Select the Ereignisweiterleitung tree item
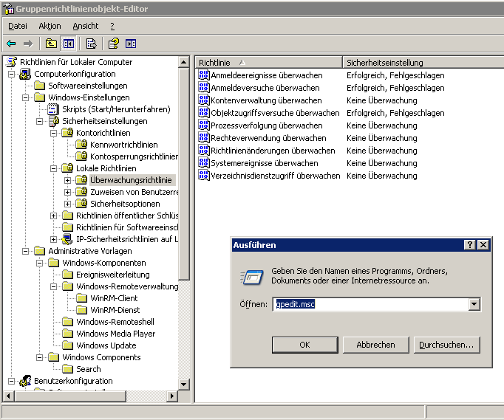This screenshot has width=504, height=420. point(113,275)
